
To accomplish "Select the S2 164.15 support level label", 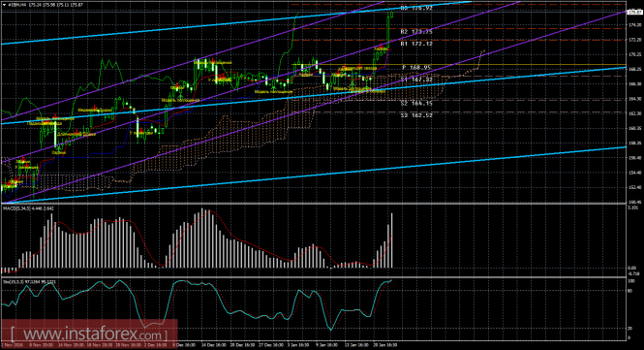I will point(416,103).
